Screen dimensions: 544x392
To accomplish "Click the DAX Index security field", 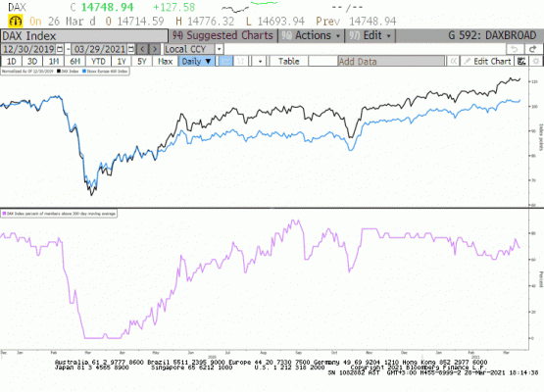I will pos(84,35).
